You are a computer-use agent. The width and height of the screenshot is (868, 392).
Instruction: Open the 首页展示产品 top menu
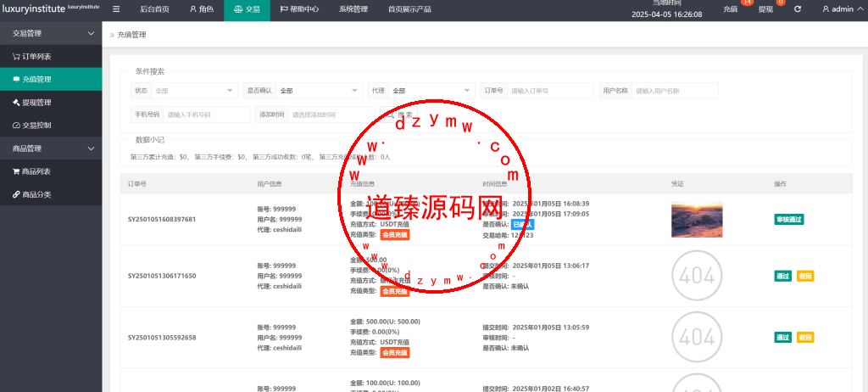(409, 9)
